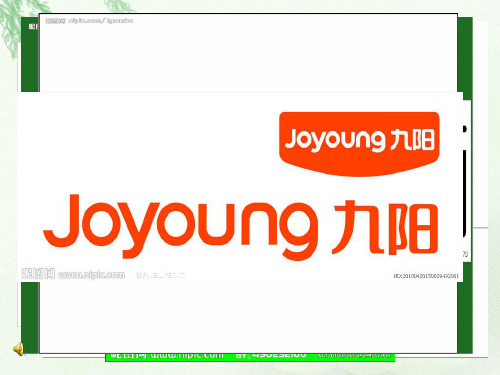The image size is (500, 375).
Task: Click the speaker audio icon
Action: 19,349
